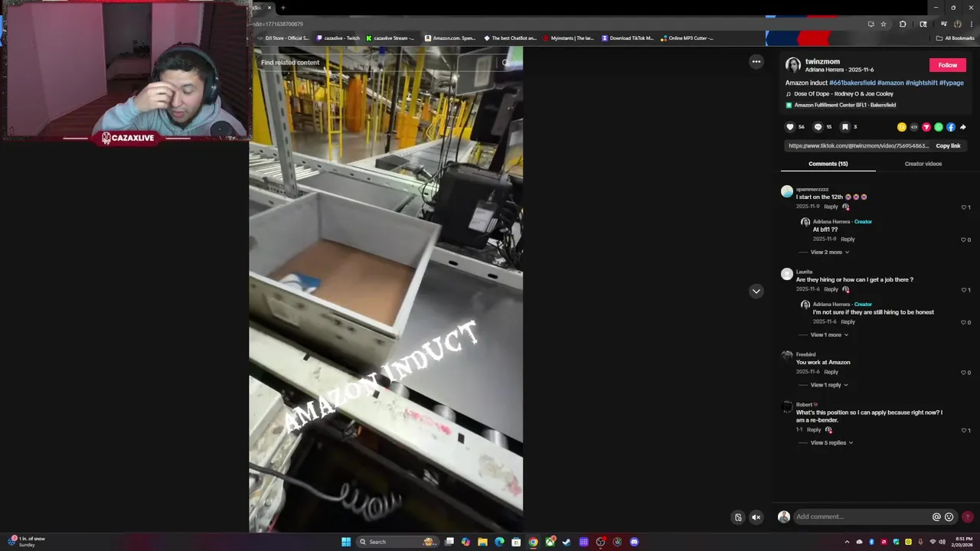Show hidden system tray icons

[847, 542]
